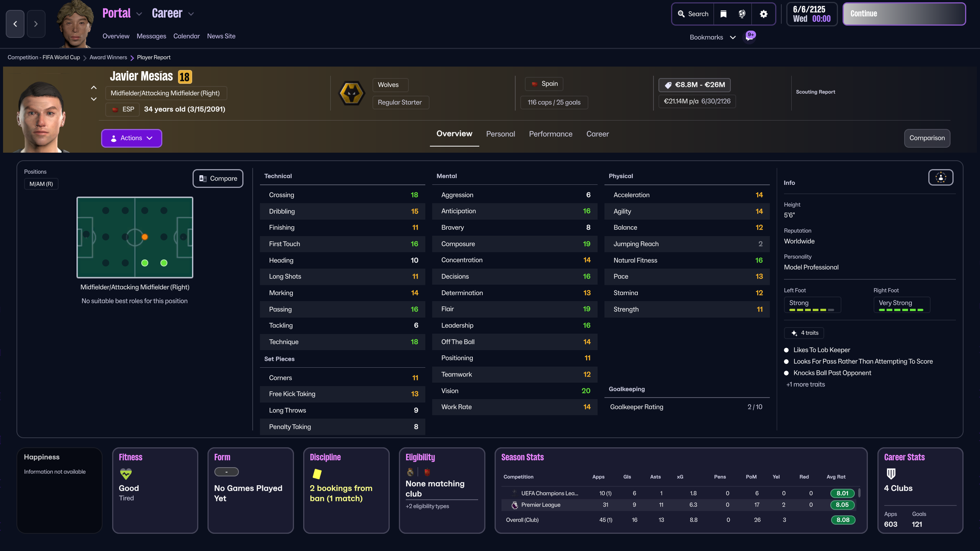
Task: Click the attribute view icon in Info panel
Action: [x=941, y=178]
